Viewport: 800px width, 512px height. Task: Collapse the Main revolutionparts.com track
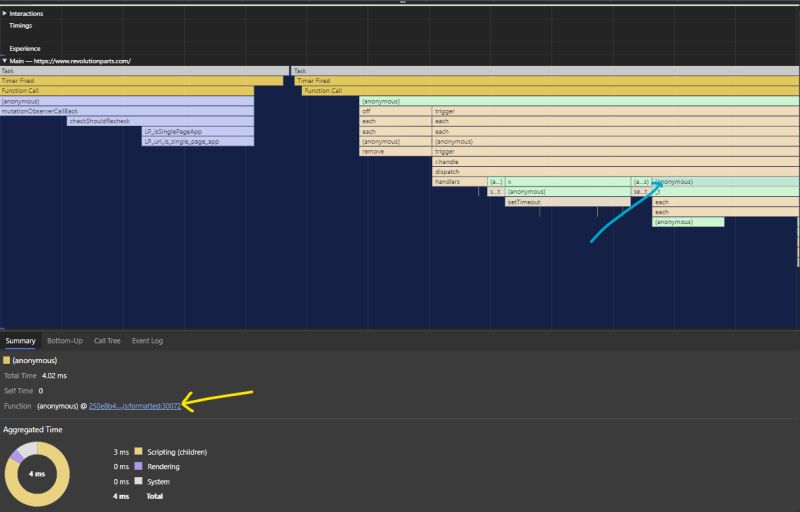coord(5,61)
